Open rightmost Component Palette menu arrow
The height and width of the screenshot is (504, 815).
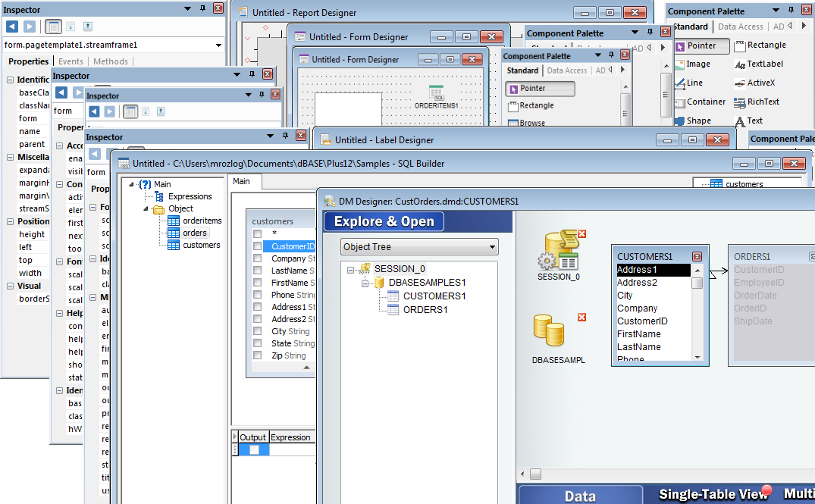pos(776,11)
